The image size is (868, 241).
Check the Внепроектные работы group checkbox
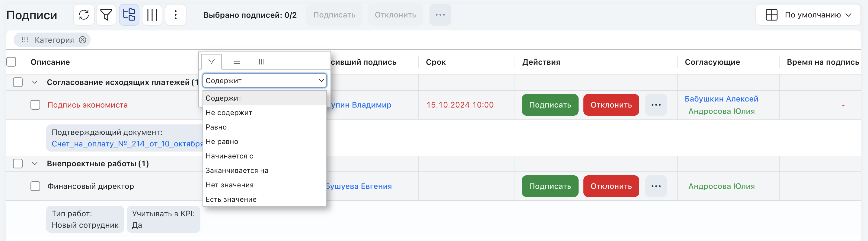click(18, 164)
